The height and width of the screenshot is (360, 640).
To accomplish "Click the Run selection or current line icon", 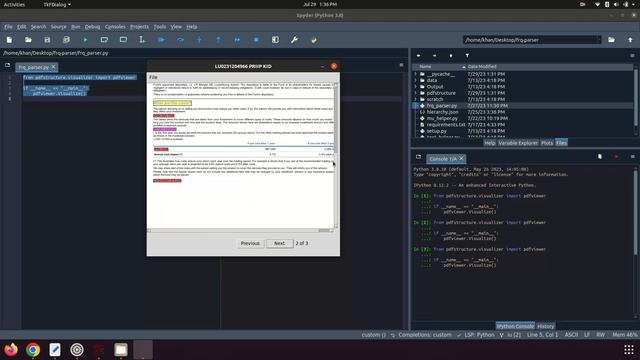I will 142,40.
